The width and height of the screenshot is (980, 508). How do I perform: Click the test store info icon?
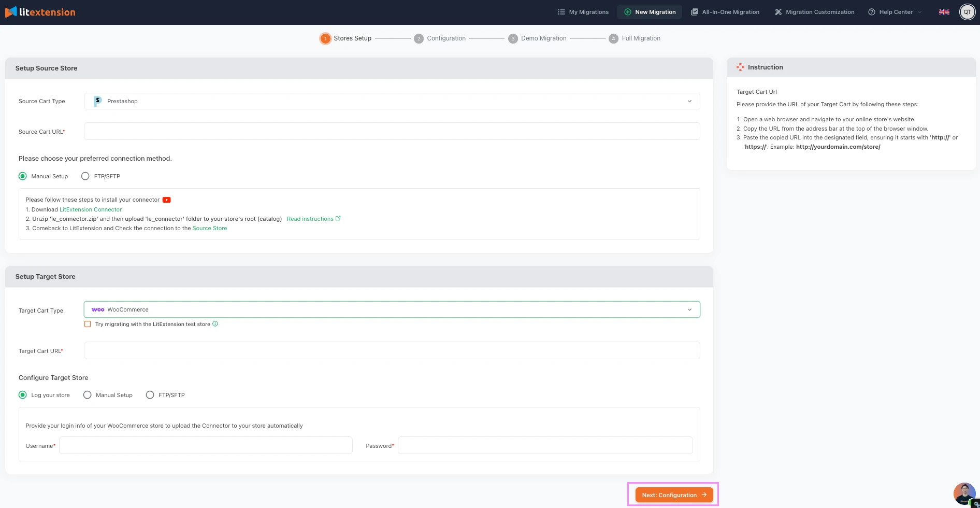(x=215, y=324)
